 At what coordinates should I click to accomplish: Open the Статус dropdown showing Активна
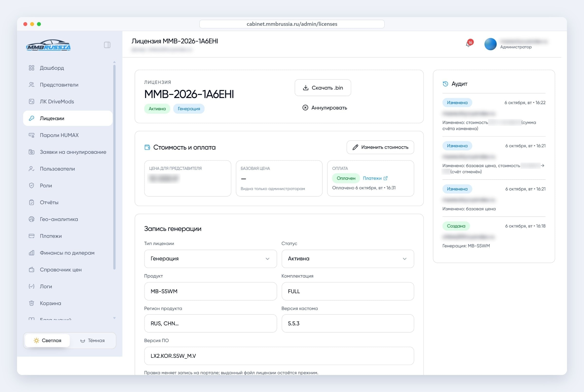coord(347,259)
